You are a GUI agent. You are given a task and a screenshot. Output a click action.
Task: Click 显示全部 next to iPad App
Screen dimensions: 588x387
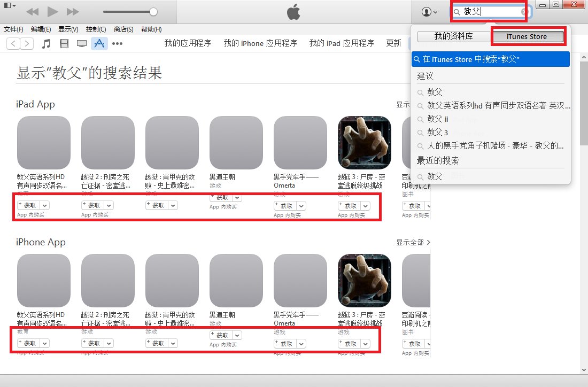pyautogui.click(x=405, y=104)
